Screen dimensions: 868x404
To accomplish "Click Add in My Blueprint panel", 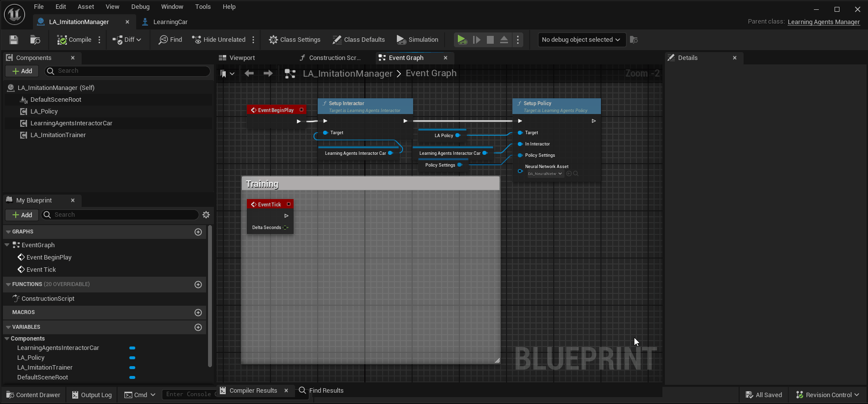I will (x=22, y=215).
